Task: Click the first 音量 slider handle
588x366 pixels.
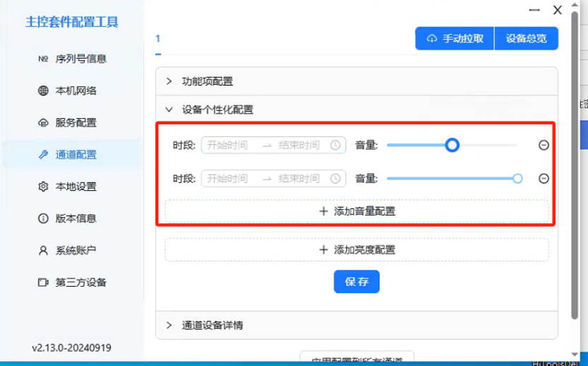Action: click(452, 145)
